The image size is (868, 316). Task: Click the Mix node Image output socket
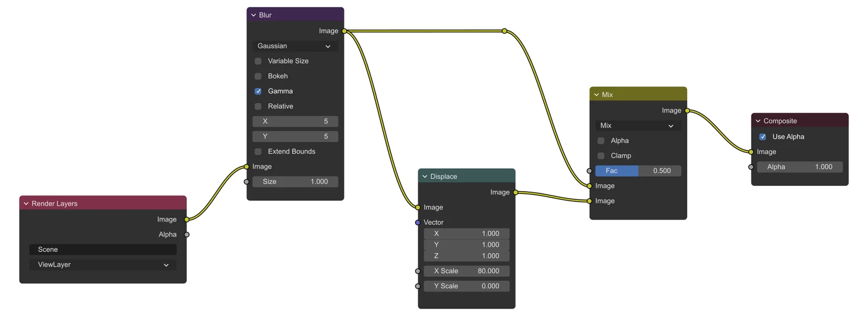coord(687,111)
